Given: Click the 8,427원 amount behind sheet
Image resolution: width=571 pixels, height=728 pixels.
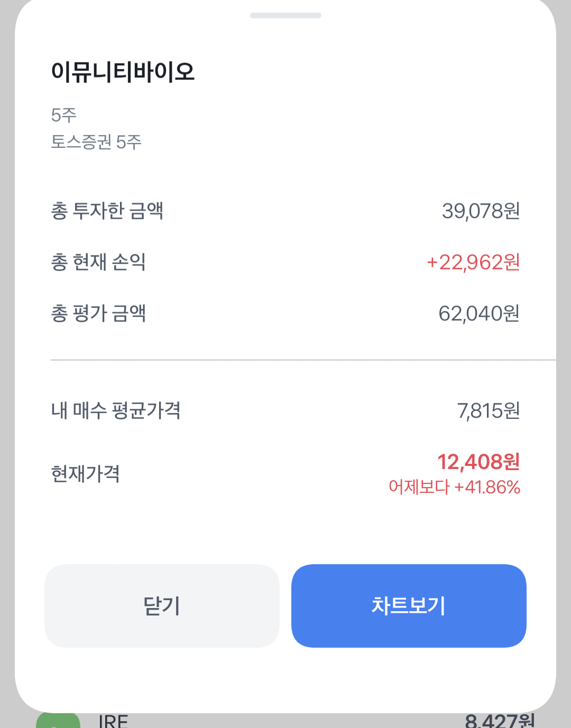Looking at the screenshot, I should tap(500, 721).
